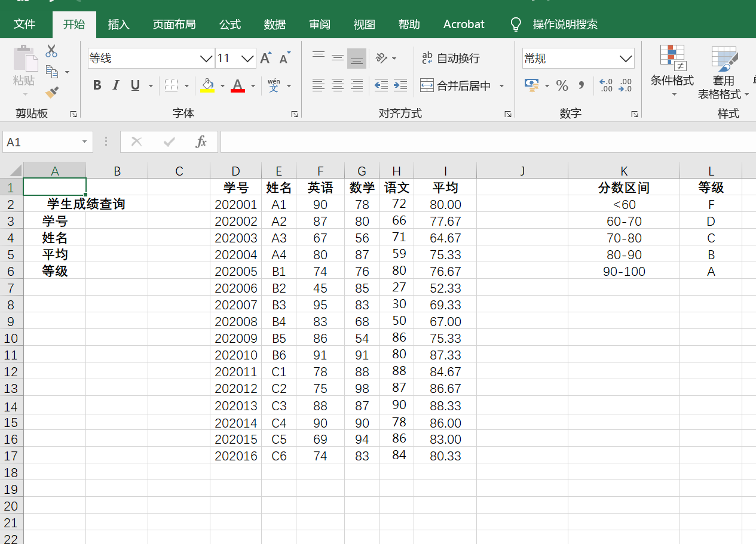756x544 pixels.
Task: Open the wén phonetic guide tool
Action: coord(274,85)
